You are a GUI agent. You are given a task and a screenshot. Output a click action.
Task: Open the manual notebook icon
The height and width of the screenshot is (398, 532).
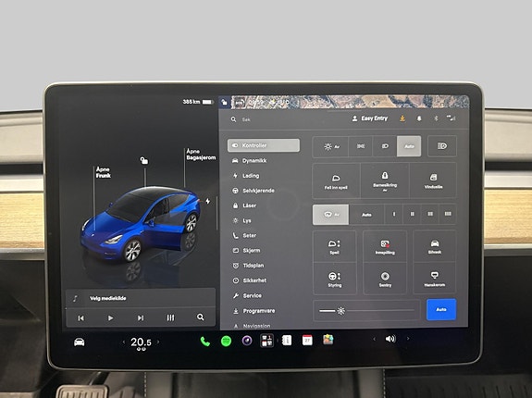pos(287,340)
